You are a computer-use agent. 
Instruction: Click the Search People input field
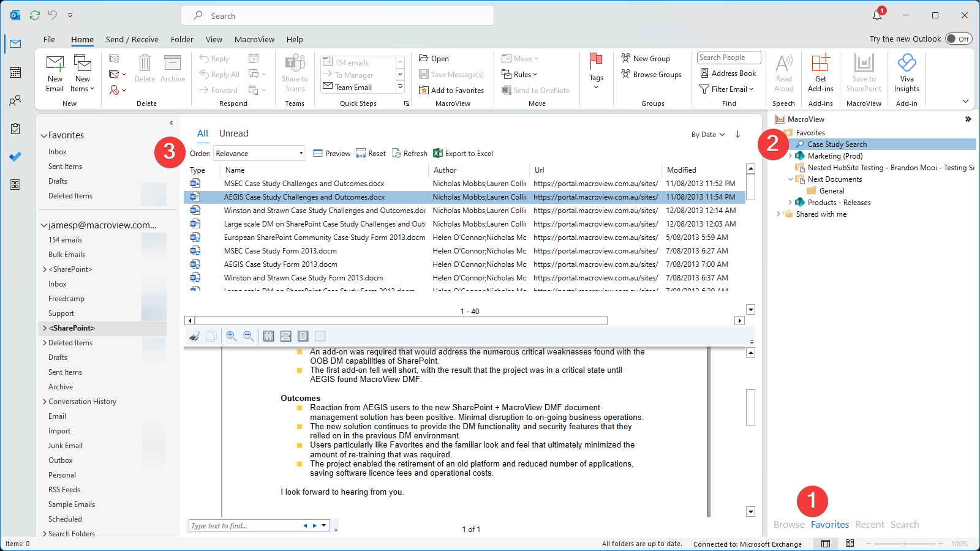(x=729, y=58)
